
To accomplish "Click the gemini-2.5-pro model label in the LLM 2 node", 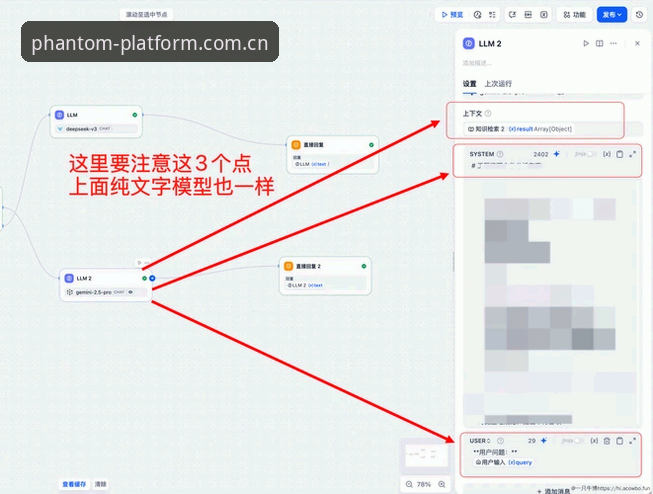I will point(94,292).
